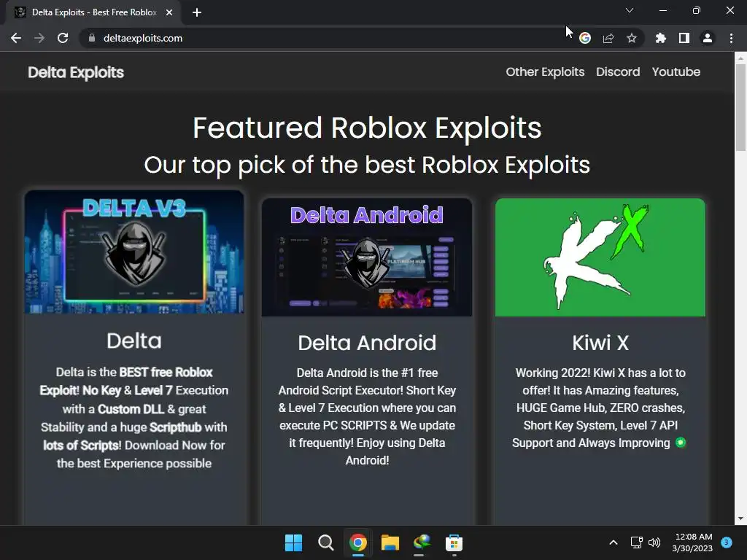Screen dimensions: 747x560
Task: Click the Delta Exploits site logo
Action: click(76, 72)
